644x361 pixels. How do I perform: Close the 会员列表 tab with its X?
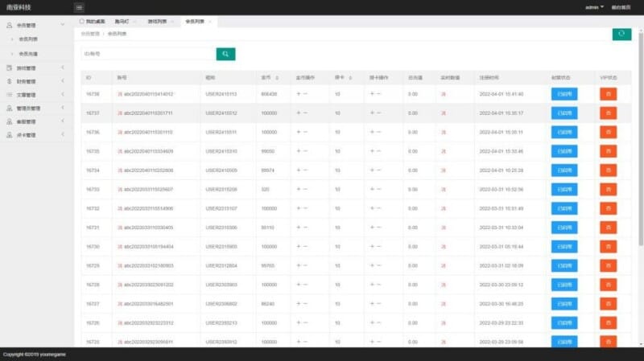pyautogui.click(x=210, y=21)
